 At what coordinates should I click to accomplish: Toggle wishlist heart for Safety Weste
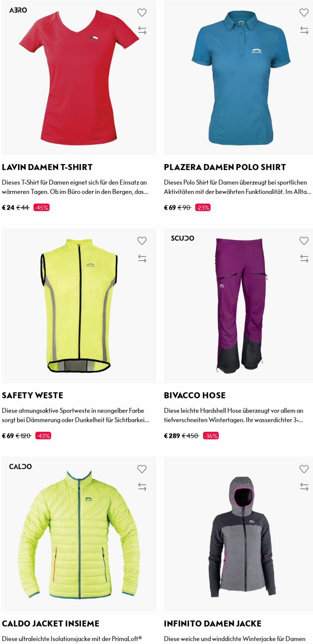tap(142, 241)
